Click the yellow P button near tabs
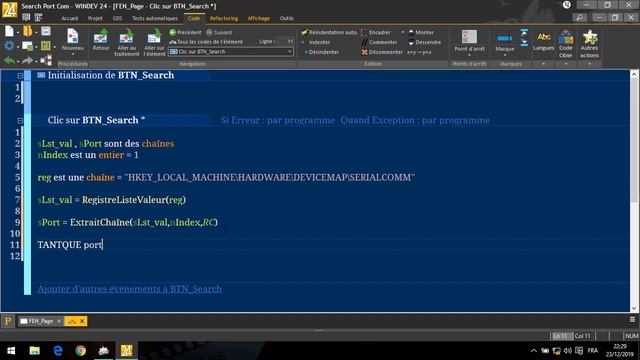The width and height of the screenshot is (640, 360). click(x=8, y=321)
